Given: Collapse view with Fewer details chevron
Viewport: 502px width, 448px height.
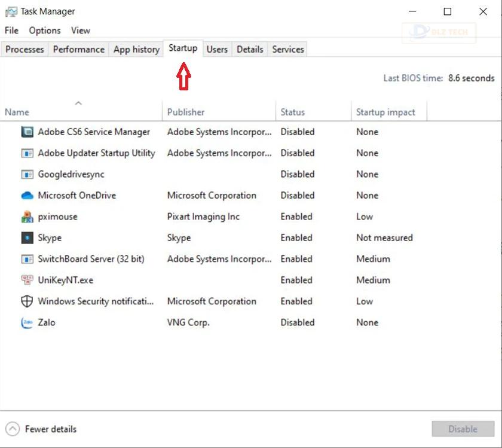Looking at the screenshot, I should coord(13,429).
